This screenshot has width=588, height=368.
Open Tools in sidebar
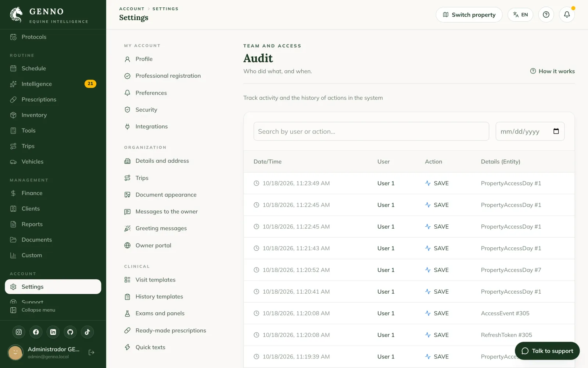coord(53,131)
